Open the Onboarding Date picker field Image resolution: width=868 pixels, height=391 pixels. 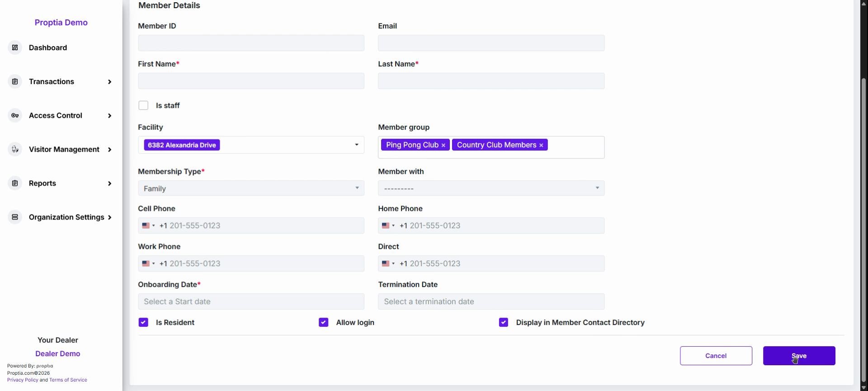tap(251, 301)
